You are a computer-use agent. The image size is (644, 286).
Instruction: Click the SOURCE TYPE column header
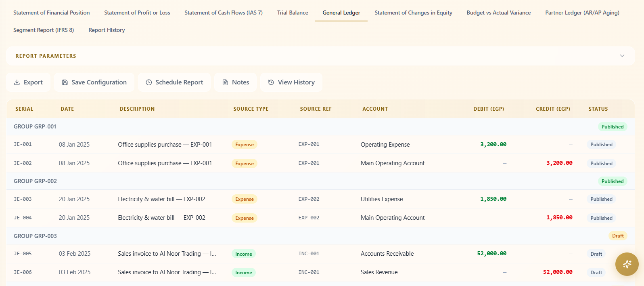point(251,109)
